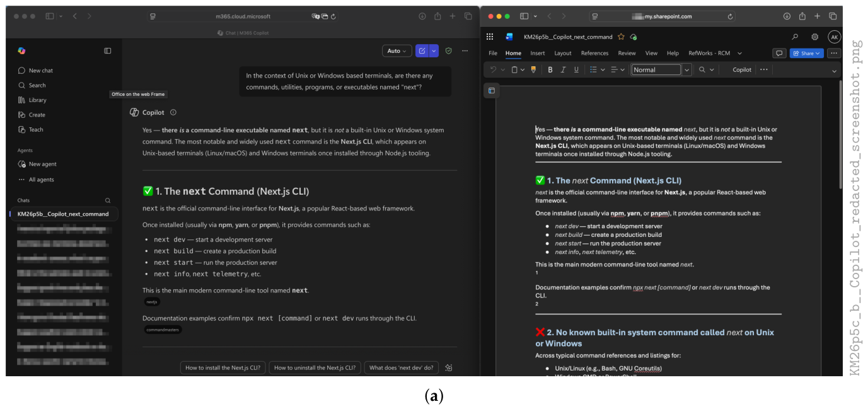Open the Share dropdown in Word
Screen dimensions: 868x409
point(807,53)
